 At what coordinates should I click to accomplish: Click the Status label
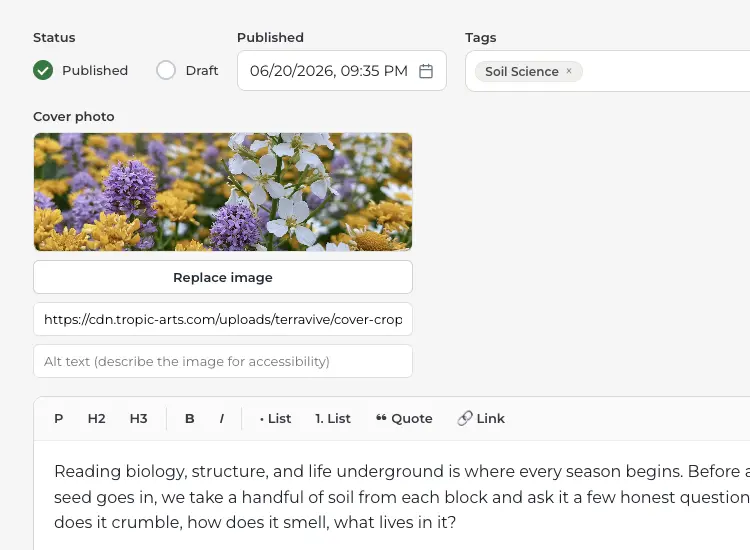[54, 37]
